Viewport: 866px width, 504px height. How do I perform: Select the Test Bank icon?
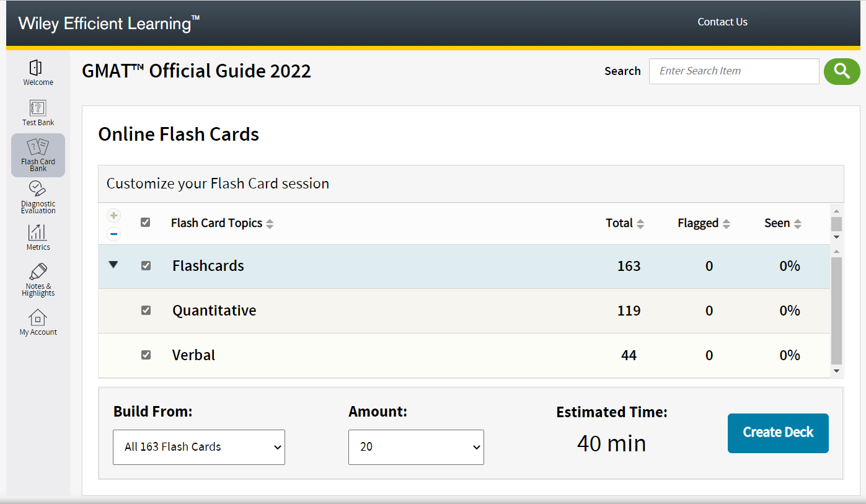tap(37, 112)
